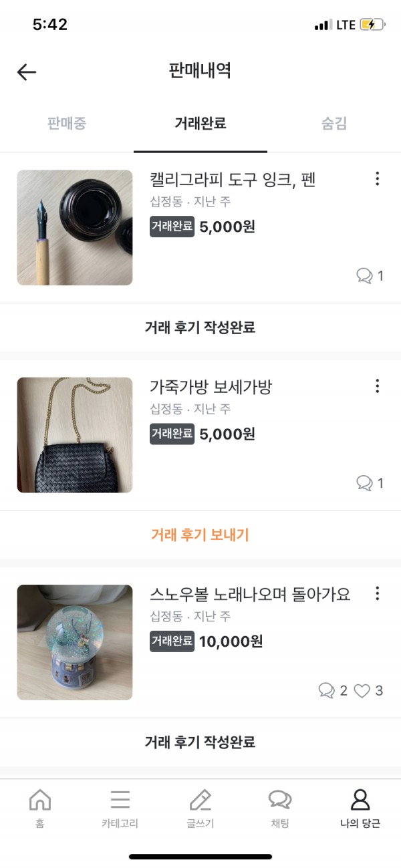Open the 채팅 chat bubbles icon
401x868 pixels.
pyautogui.click(x=280, y=800)
